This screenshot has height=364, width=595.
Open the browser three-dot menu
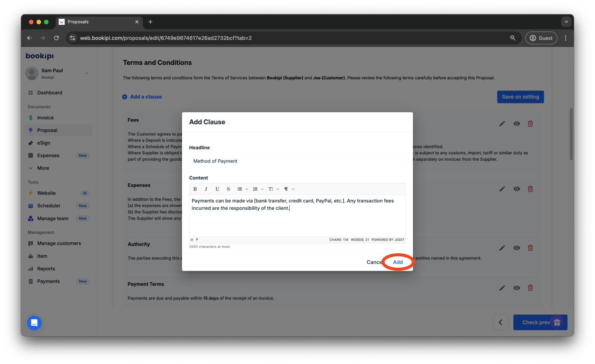click(x=565, y=38)
